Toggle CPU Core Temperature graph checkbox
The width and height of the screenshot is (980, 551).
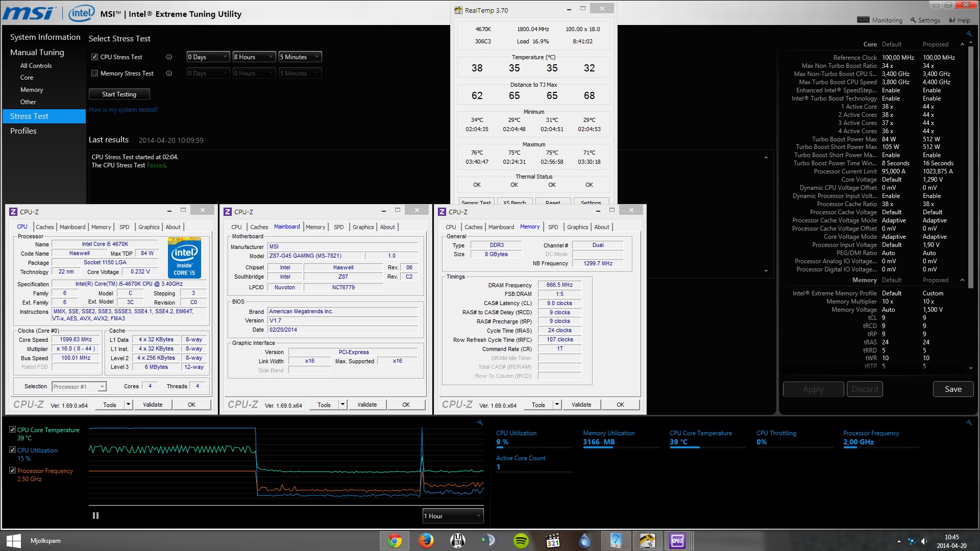[x=12, y=430]
